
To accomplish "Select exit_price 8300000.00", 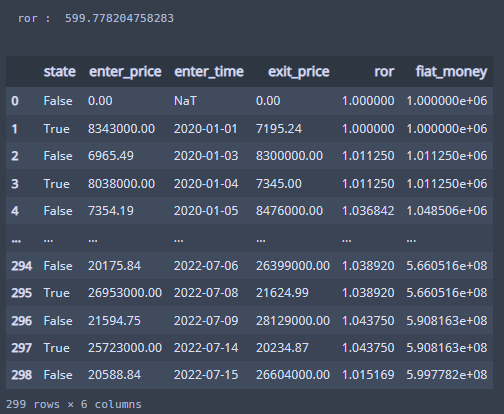I will coord(289,156).
